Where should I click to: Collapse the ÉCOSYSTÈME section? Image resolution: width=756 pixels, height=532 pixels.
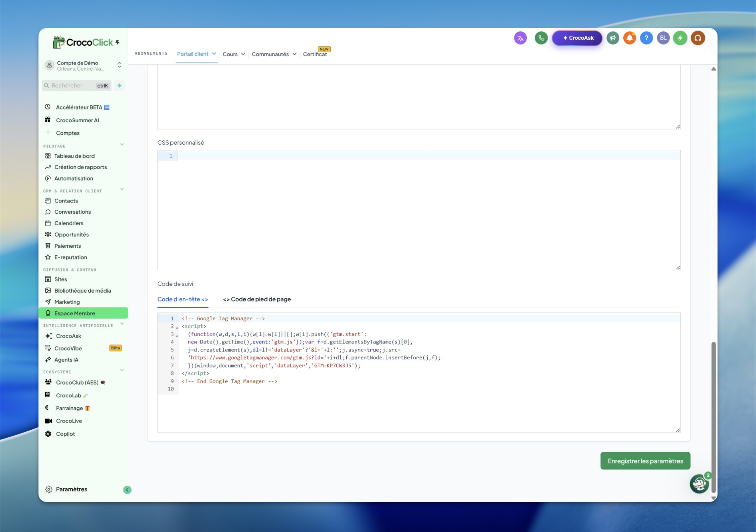point(122,370)
